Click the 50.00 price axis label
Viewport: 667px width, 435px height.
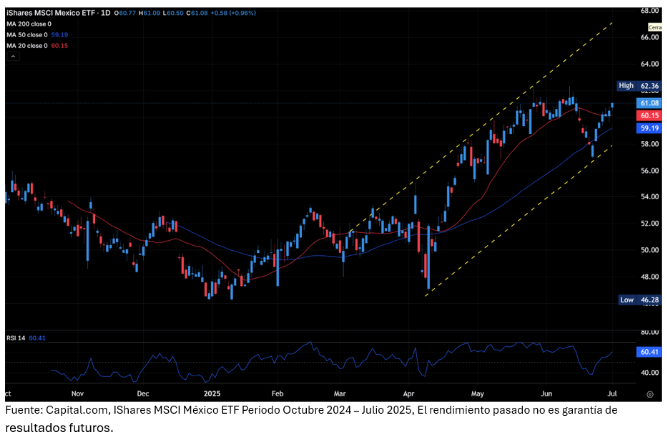click(x=650, y=250)
